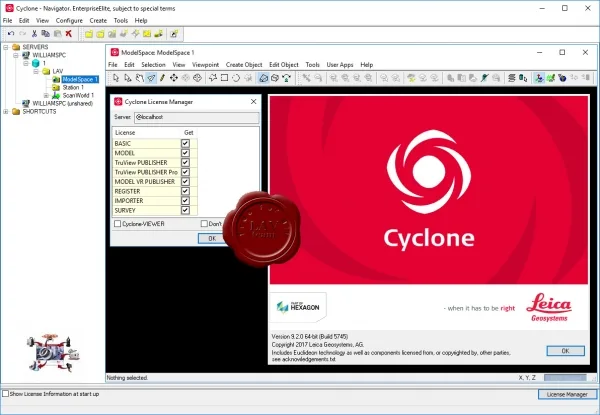This screenshot has height=415, width=600.
Task: Close the Cyclone License Manager dialog
Action: (x=253, y=101)
